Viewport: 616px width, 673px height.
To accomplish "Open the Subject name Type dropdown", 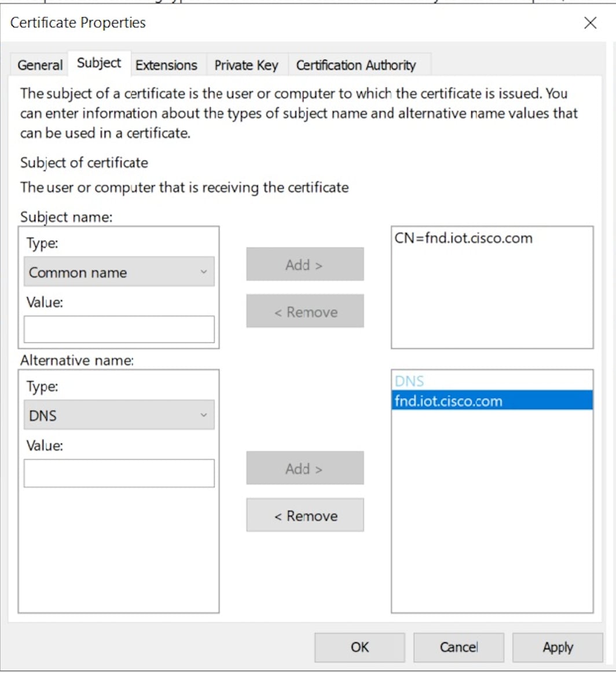I will click(119, 272).
